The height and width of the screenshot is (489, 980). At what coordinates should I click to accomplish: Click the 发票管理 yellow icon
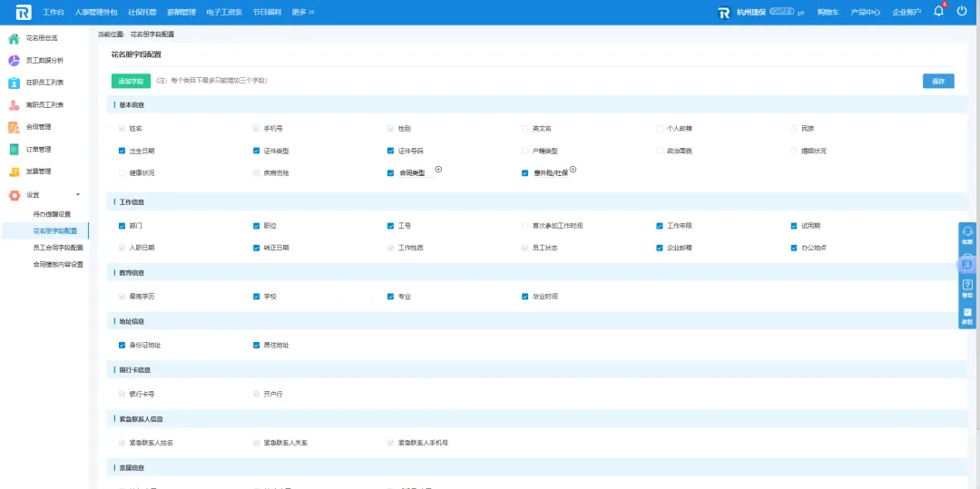click(14, 171)
